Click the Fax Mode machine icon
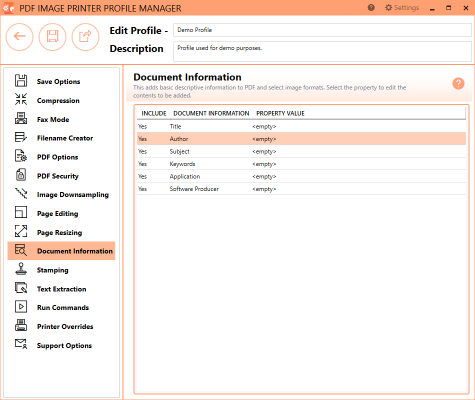Viewport: 475px width, 400px height. tap(21, 118)
